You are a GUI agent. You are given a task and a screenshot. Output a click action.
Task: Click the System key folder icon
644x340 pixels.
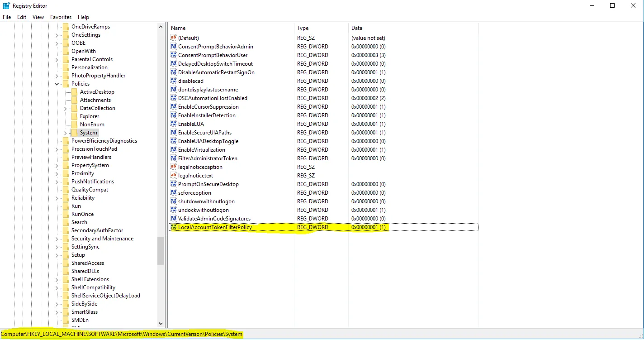74,133
